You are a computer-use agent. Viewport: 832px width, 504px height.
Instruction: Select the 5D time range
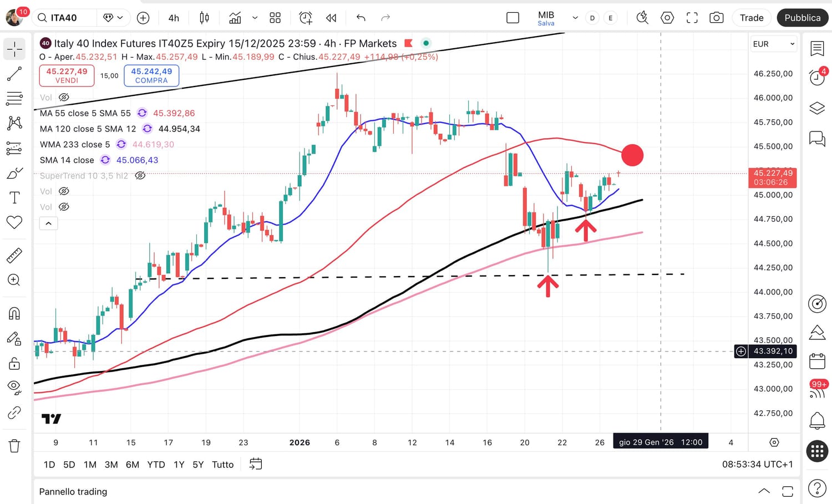[69, 465]
